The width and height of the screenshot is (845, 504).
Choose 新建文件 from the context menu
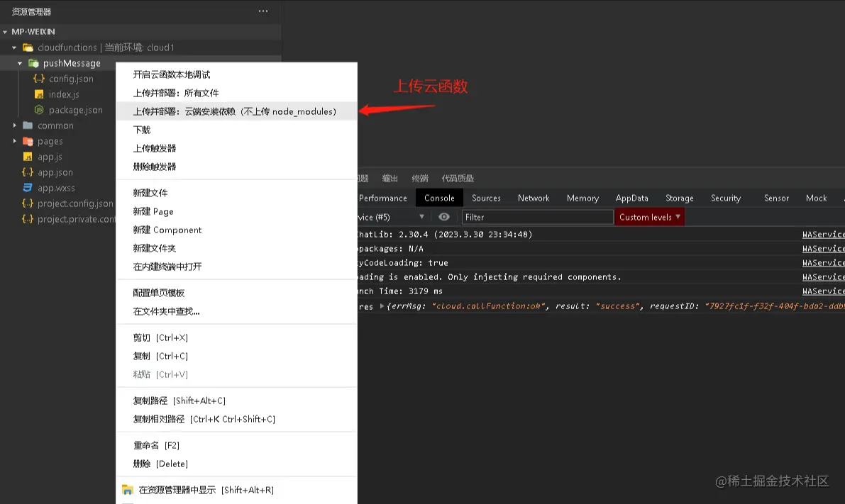[x=236, y=193]
